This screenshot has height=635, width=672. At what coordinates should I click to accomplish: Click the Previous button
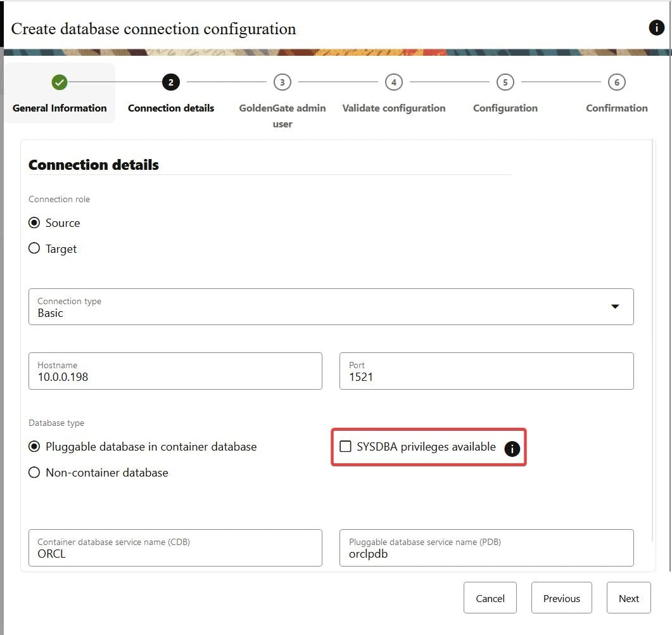tap(561, 598)
